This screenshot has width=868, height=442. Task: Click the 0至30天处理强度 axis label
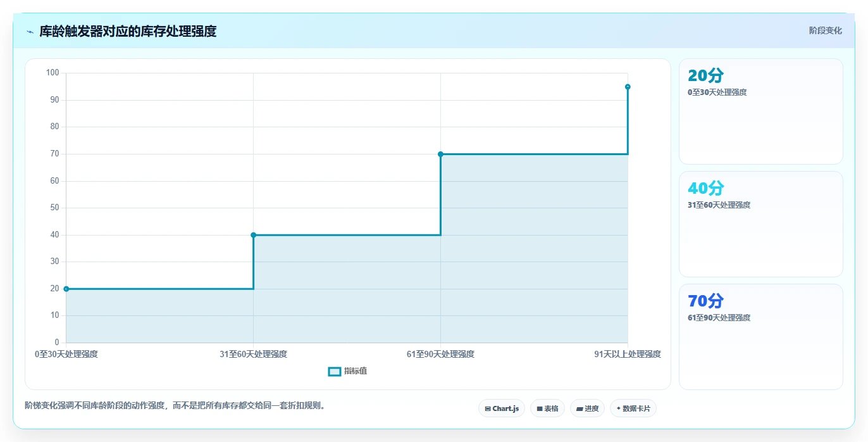66,354
